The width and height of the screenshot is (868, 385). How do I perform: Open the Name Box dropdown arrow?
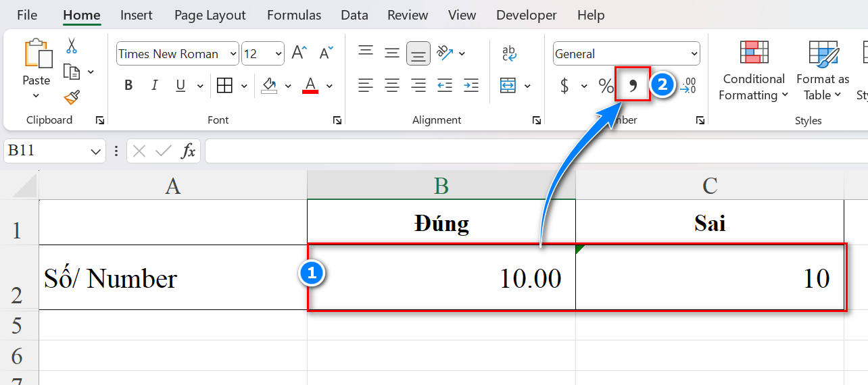(x=95, y=151)
